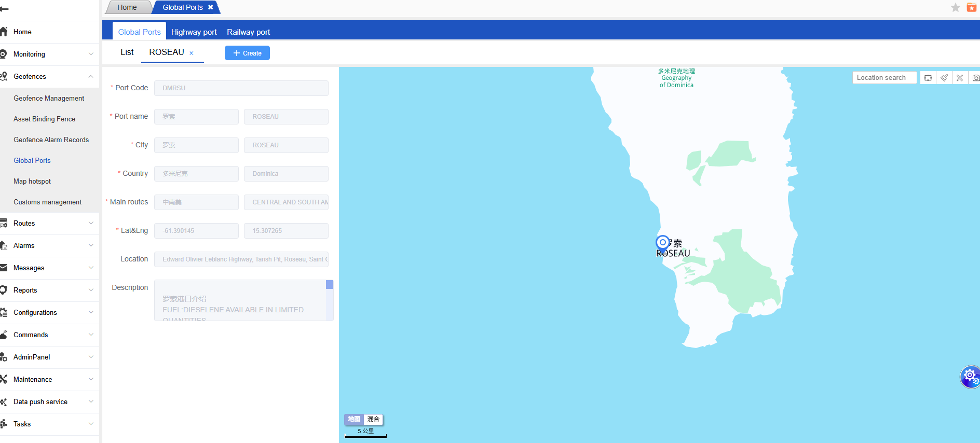The width and height of the screenshot is (980, 443).
Task: Click the Create button
Action: [x=247, y=53]
